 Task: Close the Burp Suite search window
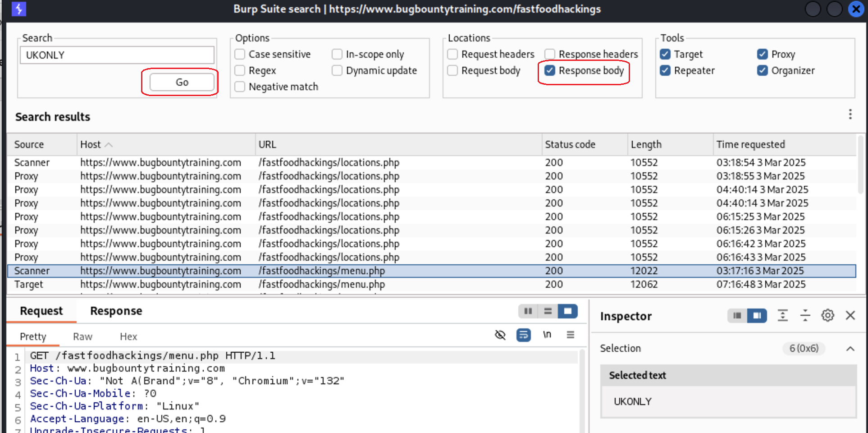pos(856,9)
